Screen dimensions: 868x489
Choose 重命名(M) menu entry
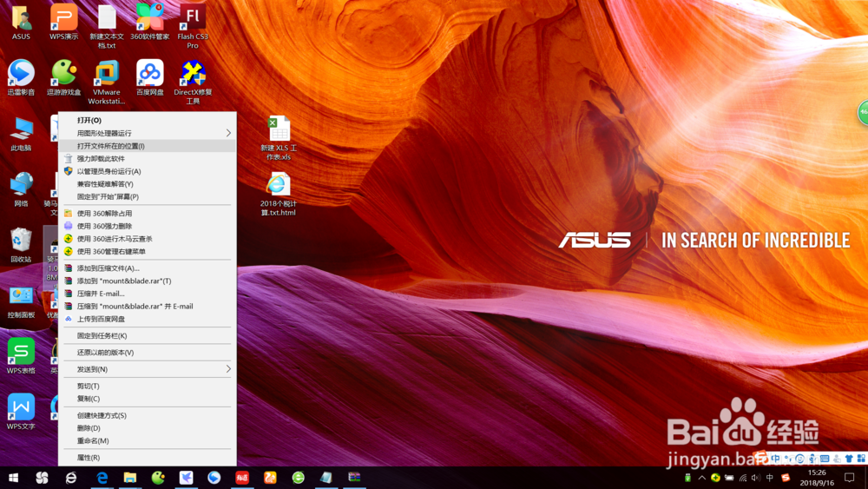point(148,441)
